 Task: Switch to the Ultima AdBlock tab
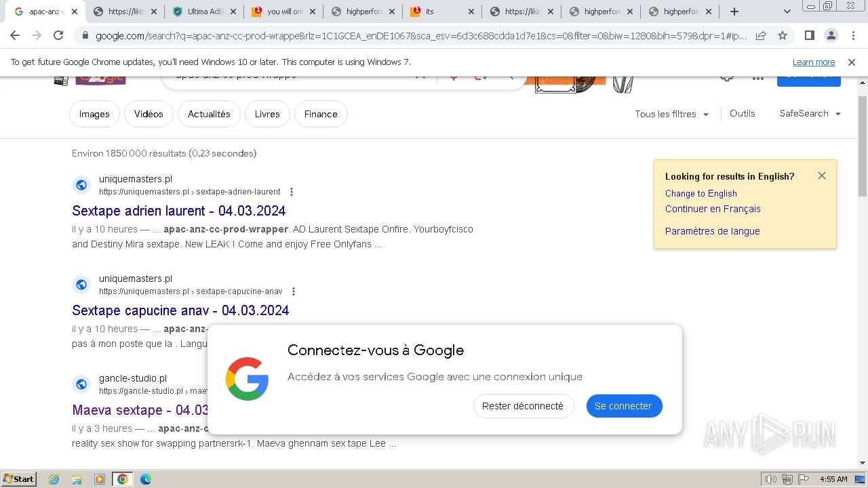pos(206,12)
